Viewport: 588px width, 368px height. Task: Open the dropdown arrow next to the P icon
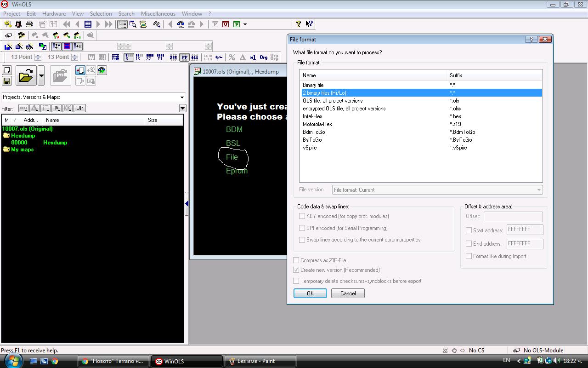[x=245, y=24]
